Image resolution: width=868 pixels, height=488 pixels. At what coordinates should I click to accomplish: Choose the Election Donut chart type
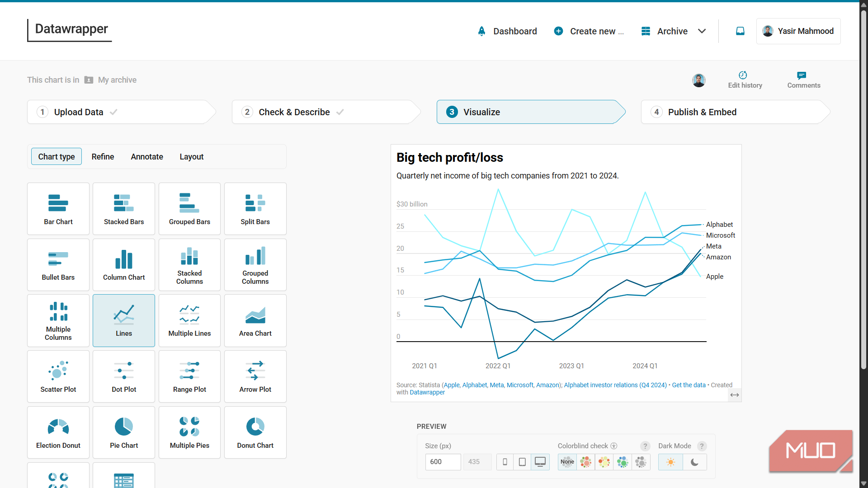click(58, 432)
